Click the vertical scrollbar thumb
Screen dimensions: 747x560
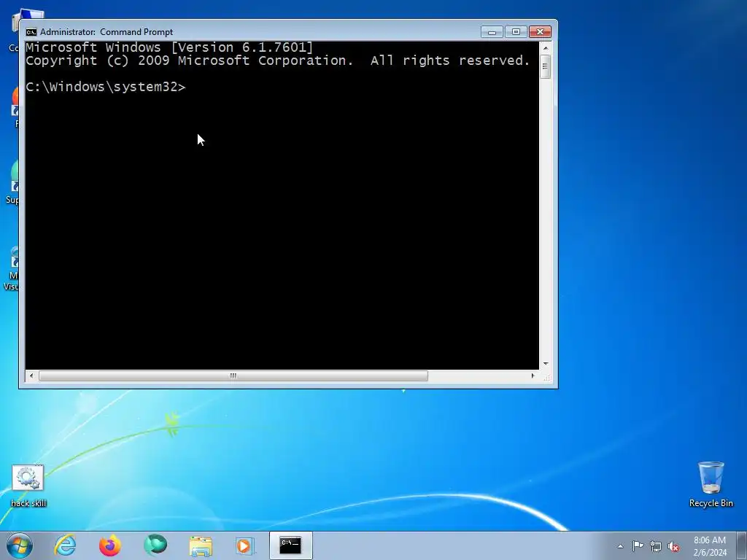[x=546, y=66]
